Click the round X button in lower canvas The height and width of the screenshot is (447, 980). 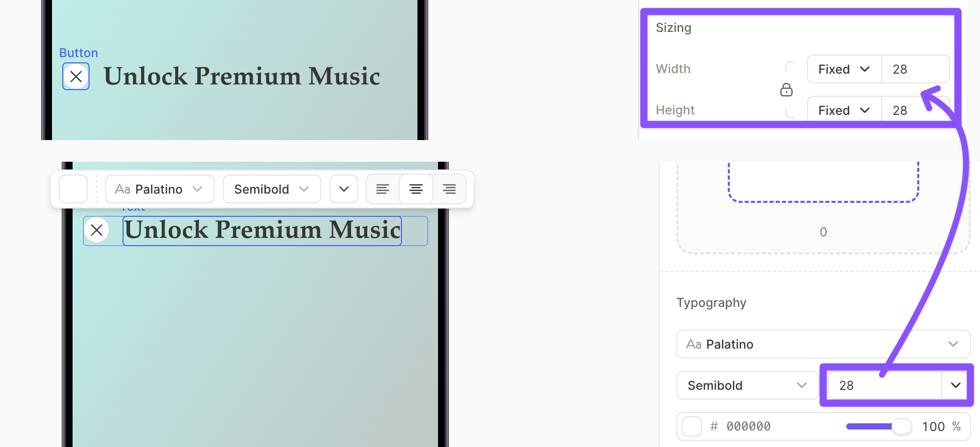click(97, 230)
